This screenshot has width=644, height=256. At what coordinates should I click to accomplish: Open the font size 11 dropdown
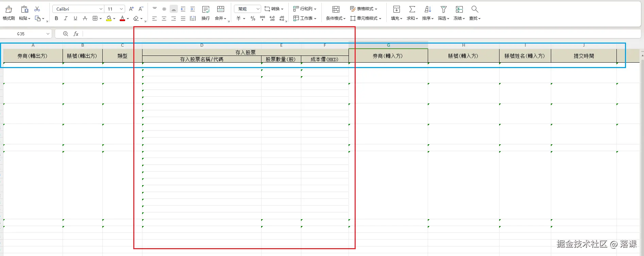121,9
